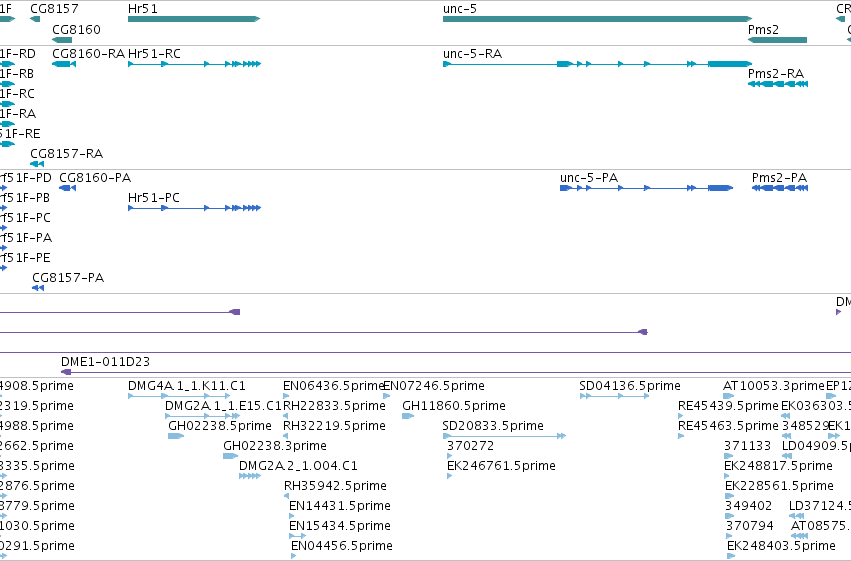The image size is (851, 561).
Task: Click the 349402 label
Action: tap(748, 506)
